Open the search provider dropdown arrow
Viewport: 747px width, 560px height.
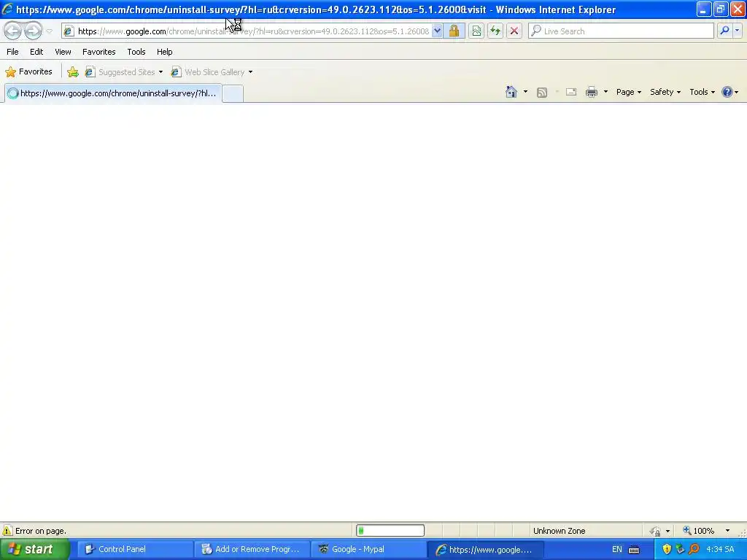coord(737,31)
